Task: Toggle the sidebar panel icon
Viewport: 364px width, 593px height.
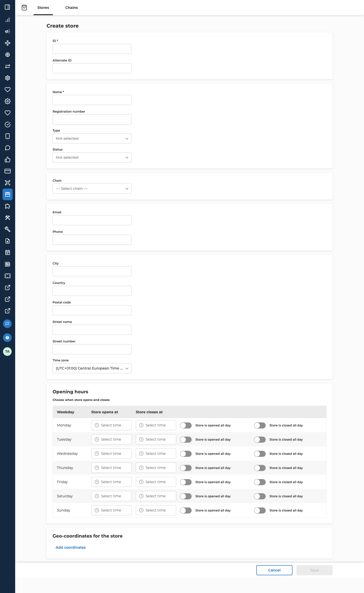Action: (x=8, y=7)
